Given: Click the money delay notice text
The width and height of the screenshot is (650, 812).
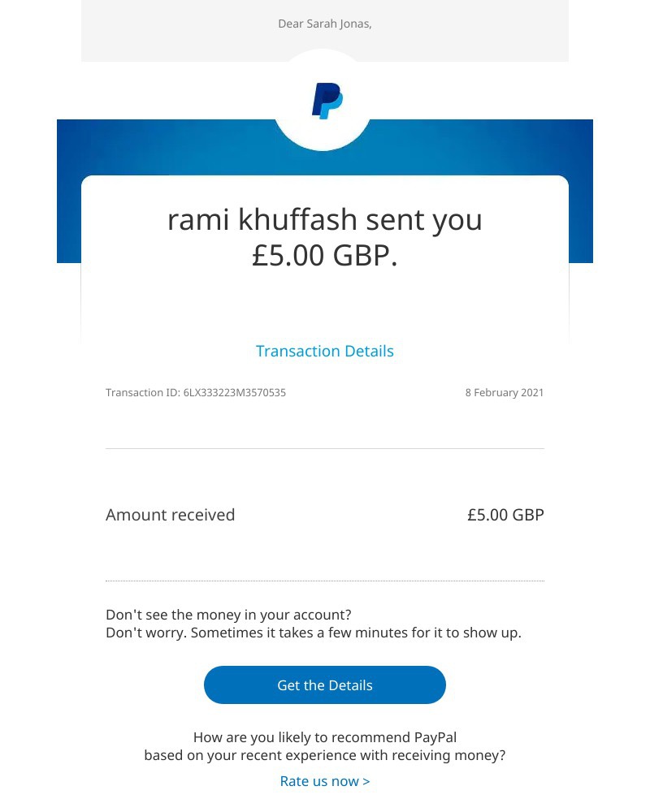Looking at the screenshot, I should coord(314,633).
